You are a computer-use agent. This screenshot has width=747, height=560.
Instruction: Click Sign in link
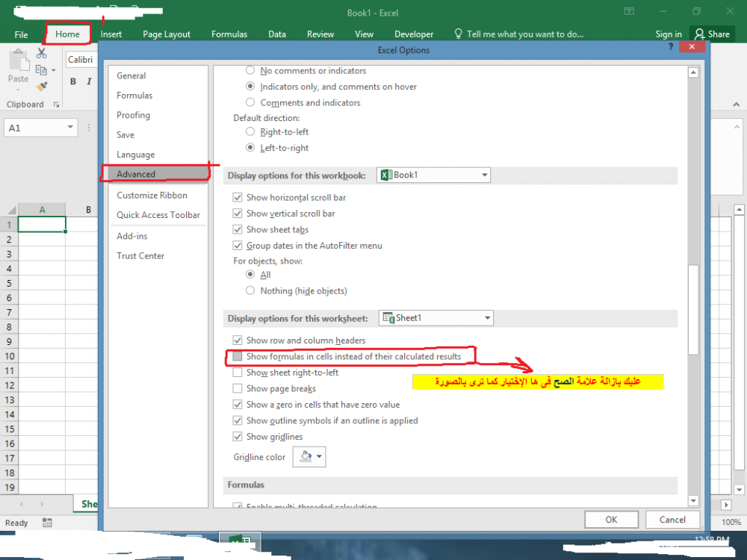(668, 34)
